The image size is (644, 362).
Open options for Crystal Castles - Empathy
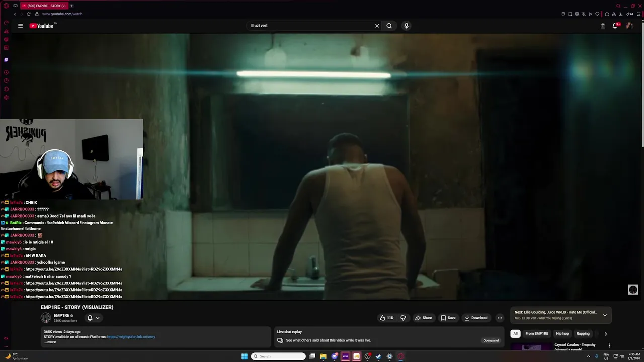(x=609, y=346)
